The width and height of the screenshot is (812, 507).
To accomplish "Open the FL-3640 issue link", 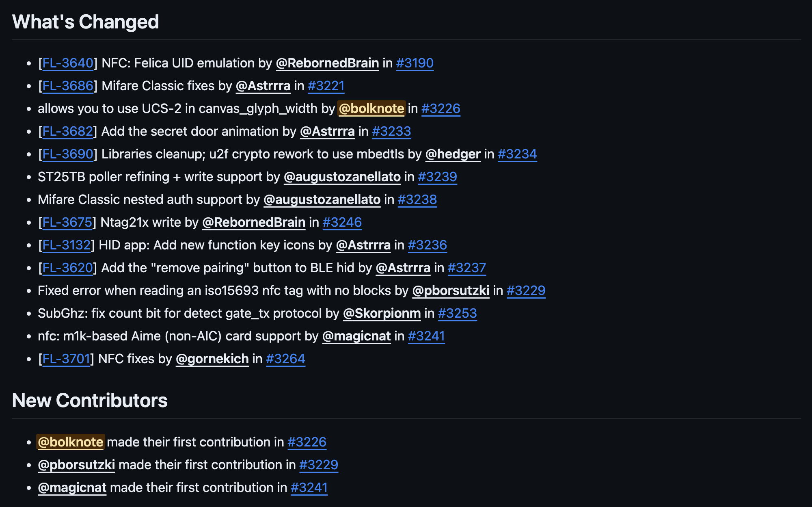I will pyautogui.click(x=68, y=63).
